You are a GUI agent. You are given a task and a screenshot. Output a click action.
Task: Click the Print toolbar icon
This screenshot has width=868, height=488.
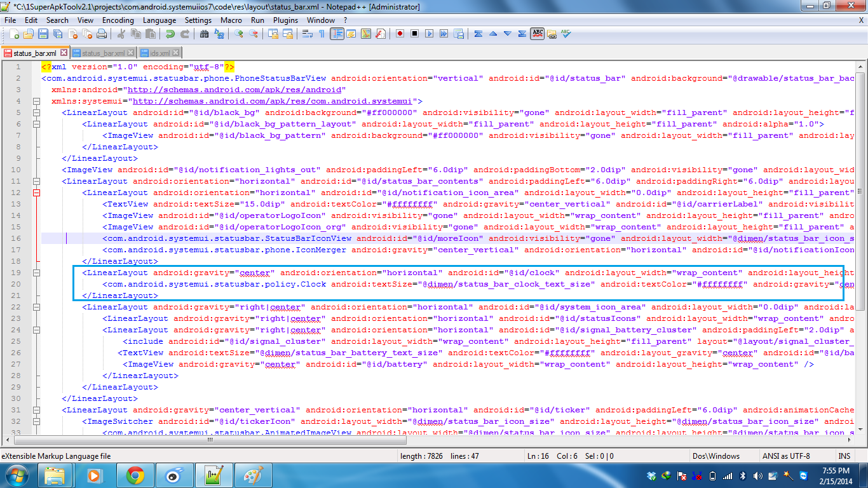click(102, 34)
